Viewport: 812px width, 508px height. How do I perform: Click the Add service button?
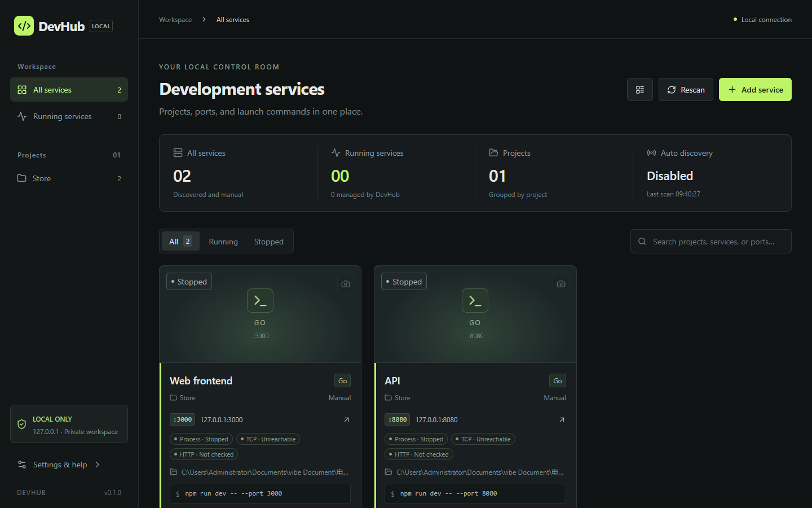(x=755, y=90)
